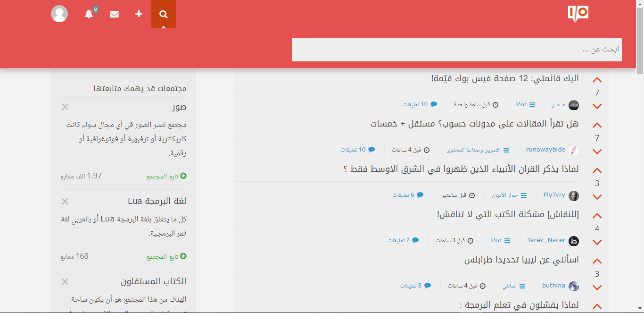Open author profile عـمـر
644x313 pixels.
coord(558,104)
